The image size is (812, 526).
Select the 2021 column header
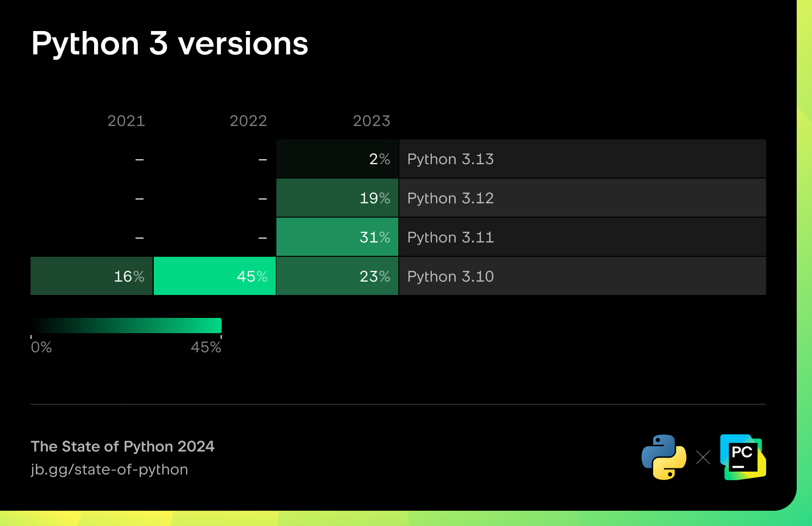126,121
